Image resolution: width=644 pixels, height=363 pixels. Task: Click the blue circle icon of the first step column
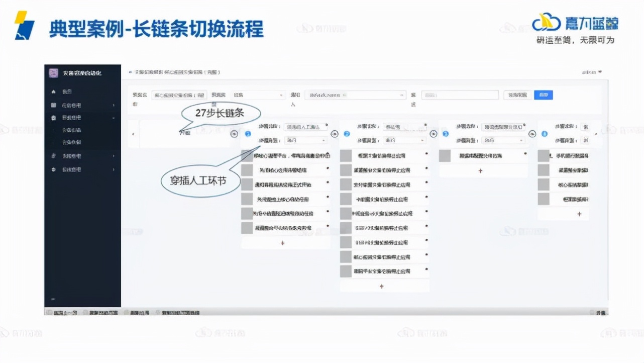point(248,134)
